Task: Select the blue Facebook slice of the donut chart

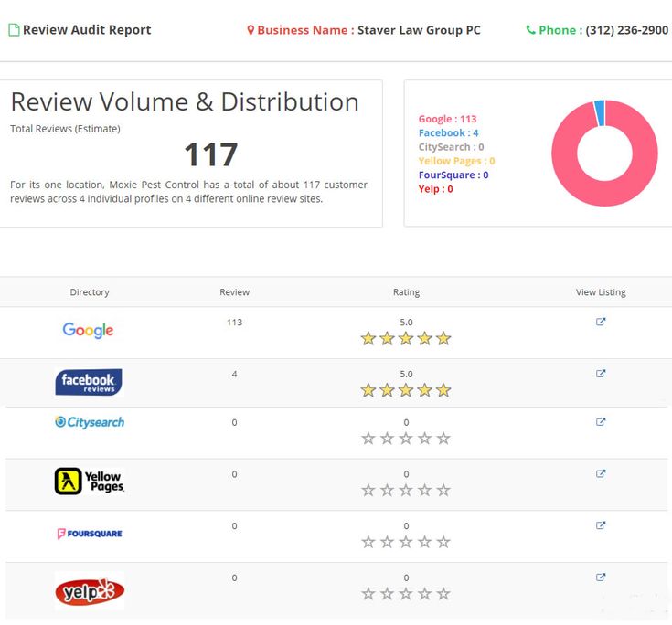Action: tap(600, 112)
